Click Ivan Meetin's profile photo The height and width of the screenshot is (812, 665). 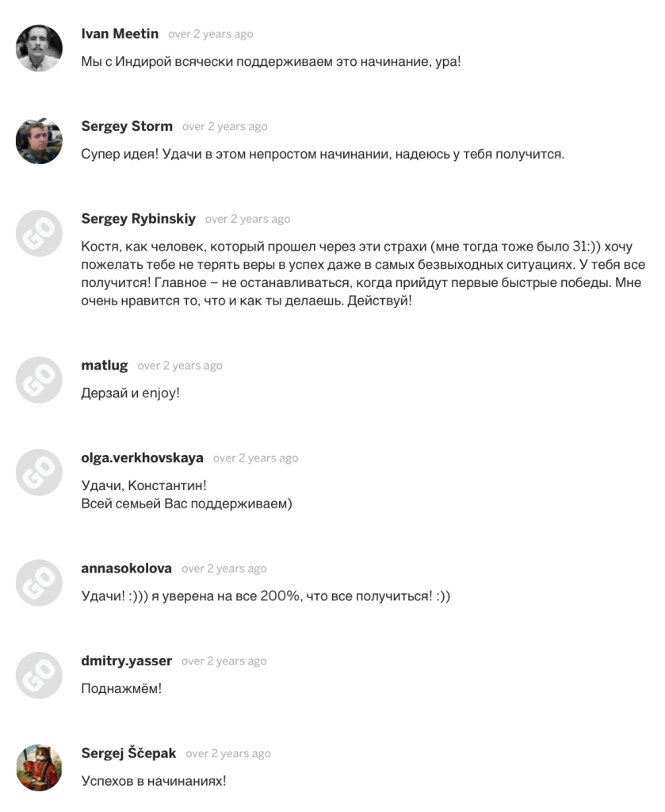coord(39,48)
